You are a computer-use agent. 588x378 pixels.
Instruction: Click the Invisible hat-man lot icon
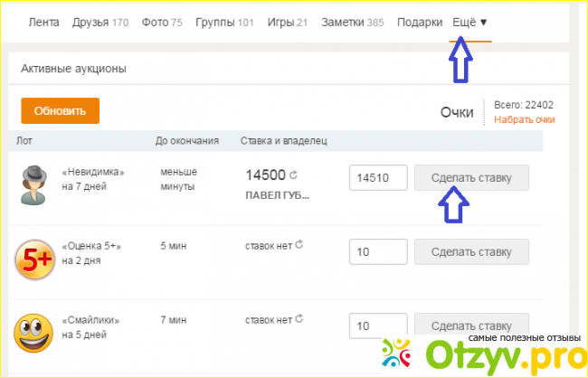click(33, 184)
